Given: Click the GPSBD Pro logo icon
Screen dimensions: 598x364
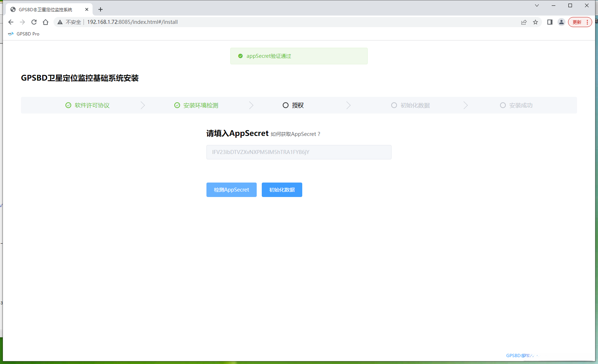Looking at the screenshot, I should coord(10,34).
